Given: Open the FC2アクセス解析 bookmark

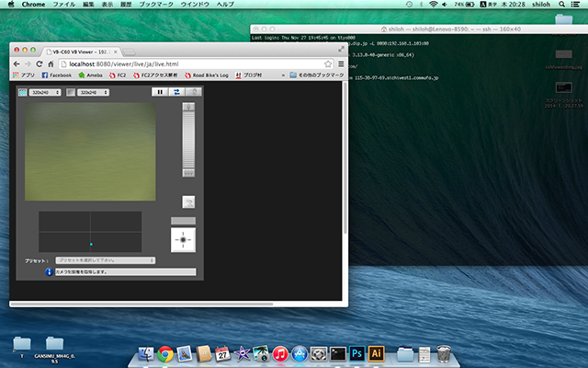Looking at the screenshot, I should pyautogui.click(x=155, y=75).
